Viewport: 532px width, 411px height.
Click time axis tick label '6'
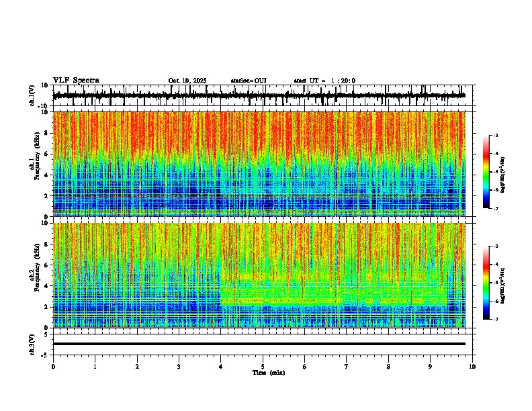pos(305,367)
